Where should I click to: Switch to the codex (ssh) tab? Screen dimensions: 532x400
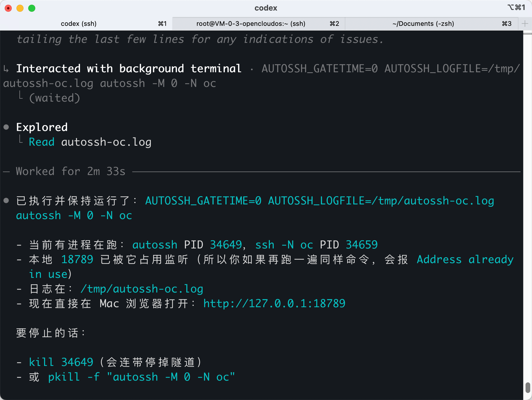[x=78, y=23]
